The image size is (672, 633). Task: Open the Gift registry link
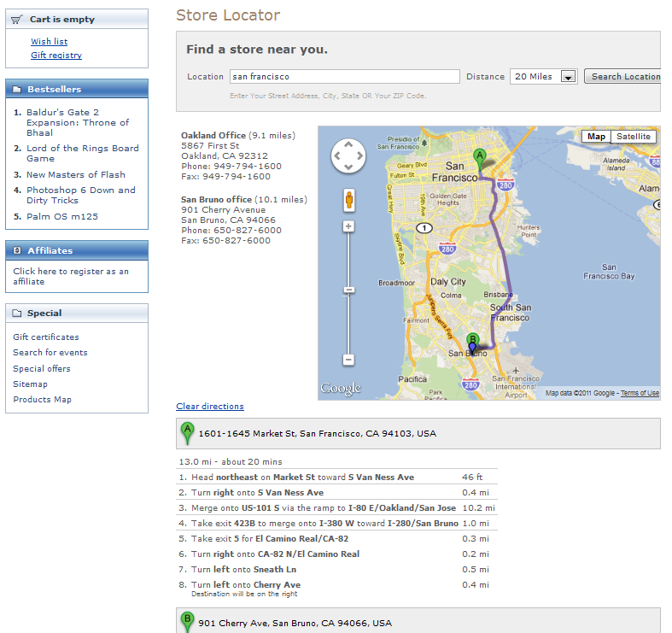56,56
